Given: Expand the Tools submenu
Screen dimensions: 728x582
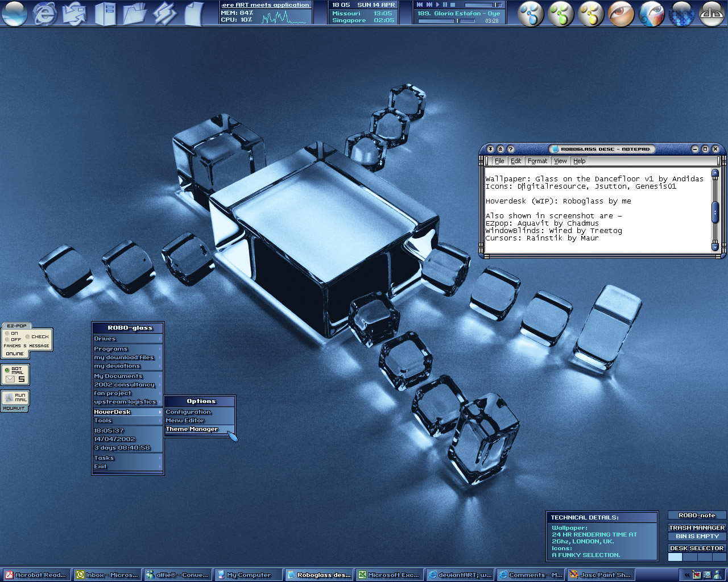Looking at the screenshot, I should [x=127, y=421].
